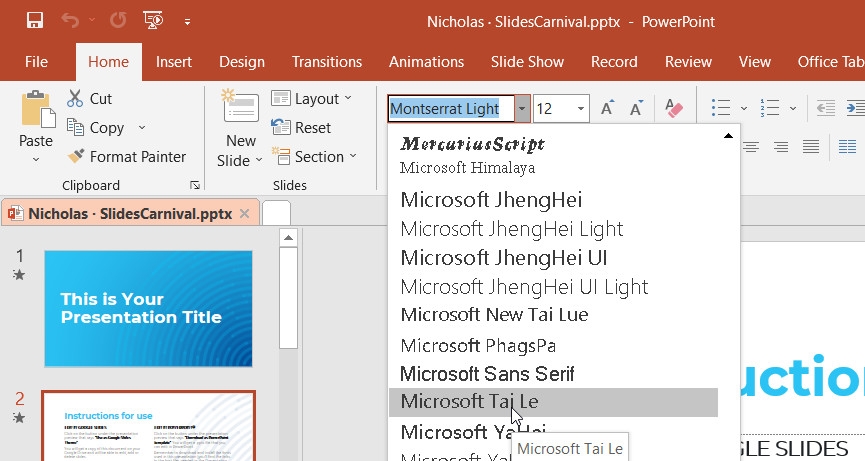Click the Undo arrow icon
The height and width of the screenshot is (461, 865).
(70, 21)
